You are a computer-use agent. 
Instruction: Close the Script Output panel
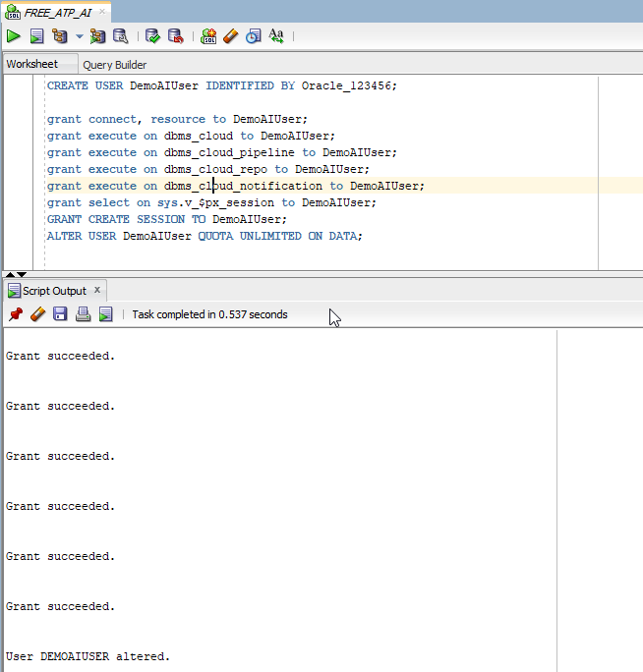(97, 290)
